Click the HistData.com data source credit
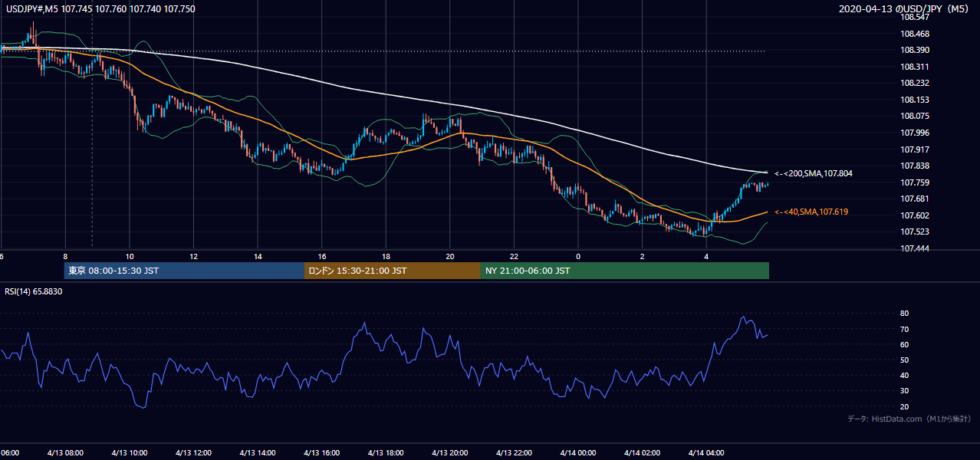The height and width of the screenshot is (460, 980). pyautogui.click(x=909, y=419)
